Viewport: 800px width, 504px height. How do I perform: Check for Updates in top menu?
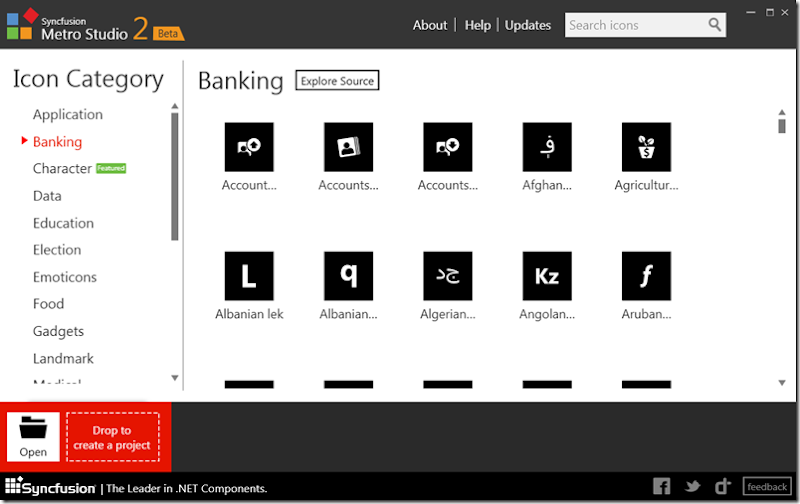pos(528,25)
